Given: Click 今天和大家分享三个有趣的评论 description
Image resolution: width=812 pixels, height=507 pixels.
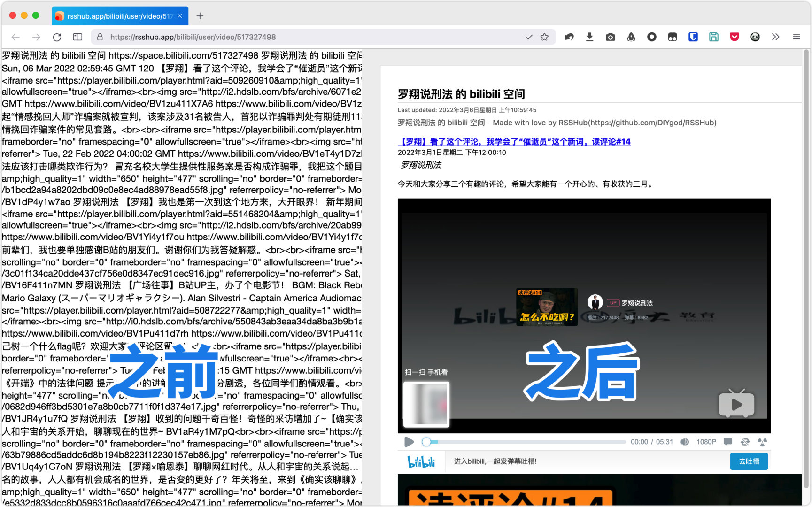Looking at the screenshot, I should (x=526, y=184).
